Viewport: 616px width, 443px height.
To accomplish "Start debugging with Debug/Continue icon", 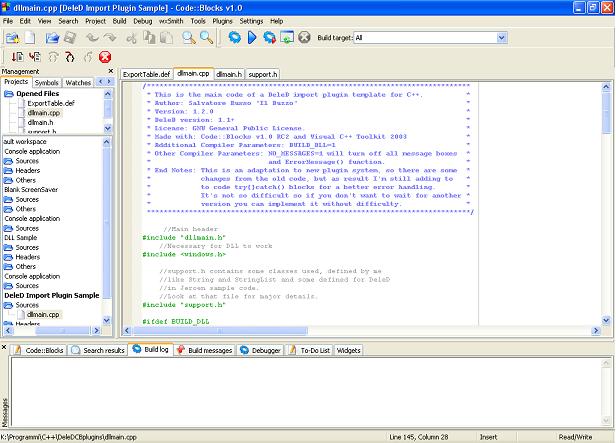I will pyautogui.click(x=17, y=57).
